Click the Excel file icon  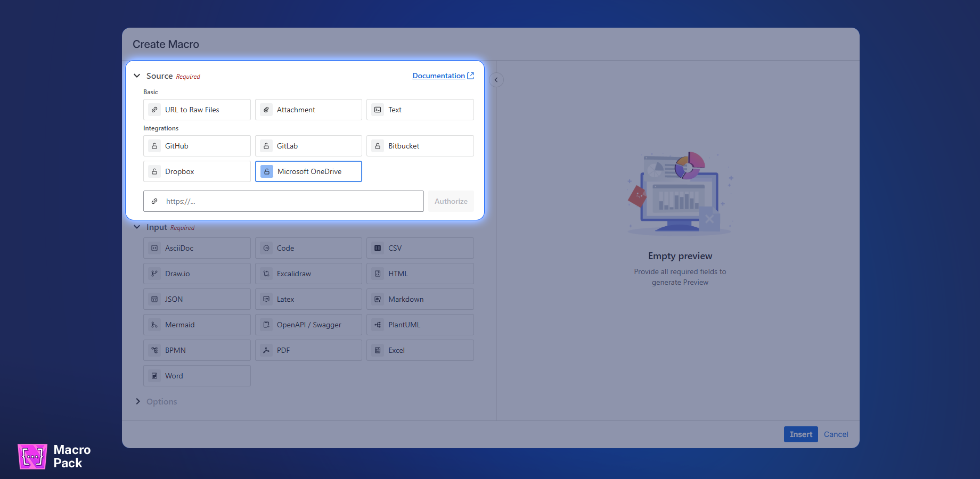[x=378, y=350]
